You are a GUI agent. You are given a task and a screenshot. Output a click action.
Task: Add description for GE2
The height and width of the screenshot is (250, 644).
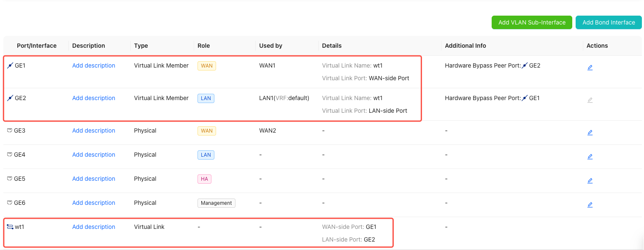click(94, 98)
